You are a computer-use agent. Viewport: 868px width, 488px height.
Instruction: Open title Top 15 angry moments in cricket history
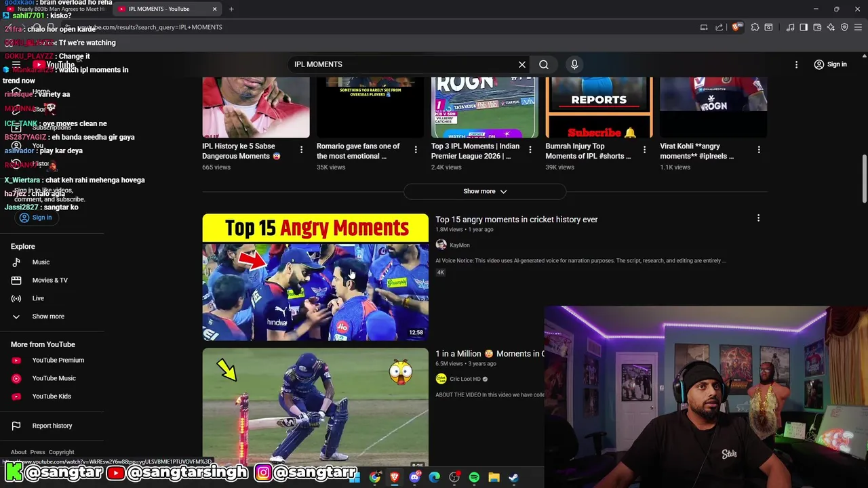tap(517, 220)
